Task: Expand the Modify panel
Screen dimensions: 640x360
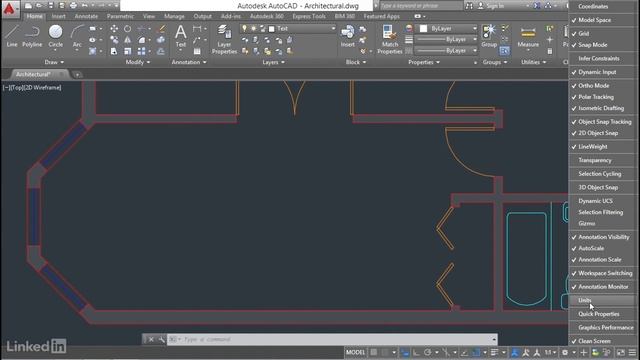Action: pos(138,62)
